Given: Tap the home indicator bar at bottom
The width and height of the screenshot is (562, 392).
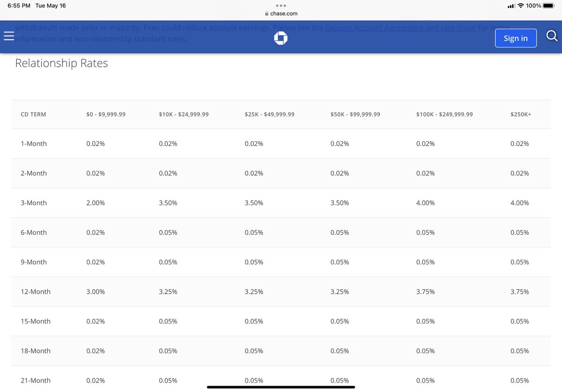Looking at the screenshot, I should pyautogui.click(x=281, y=387).
